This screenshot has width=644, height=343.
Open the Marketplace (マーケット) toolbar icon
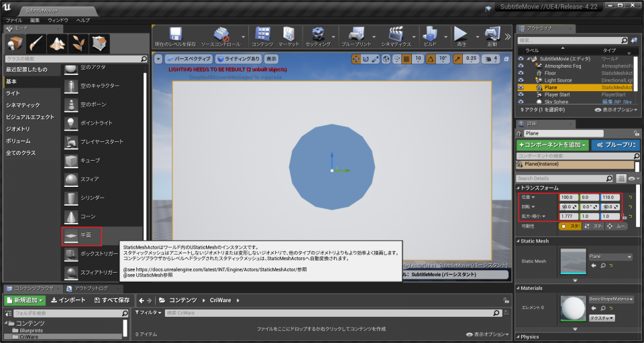coord(288,37)
